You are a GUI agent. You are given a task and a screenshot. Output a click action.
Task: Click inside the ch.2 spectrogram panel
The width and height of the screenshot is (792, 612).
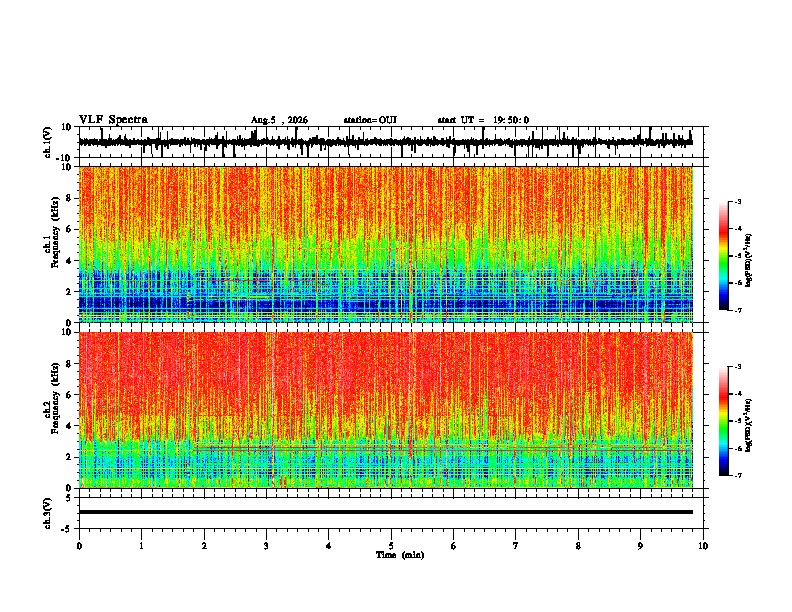point(386,410)
